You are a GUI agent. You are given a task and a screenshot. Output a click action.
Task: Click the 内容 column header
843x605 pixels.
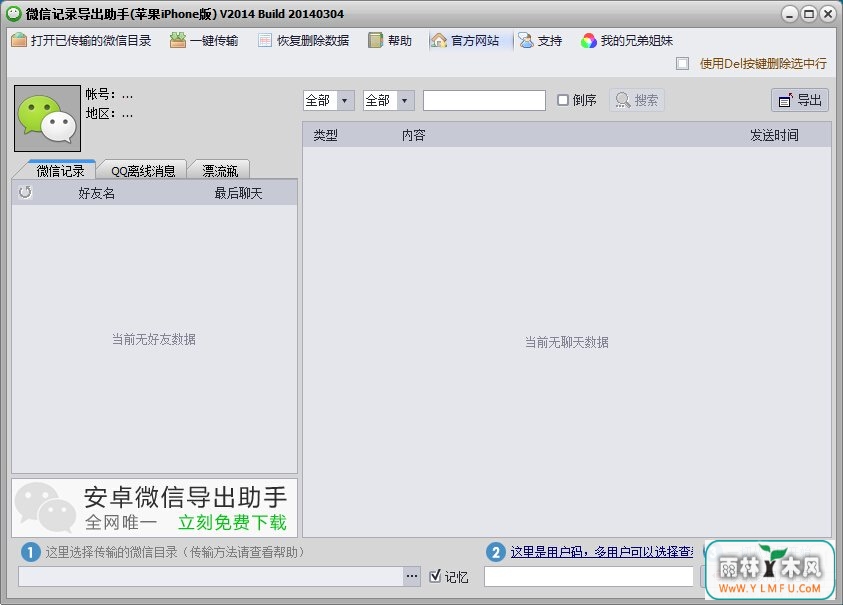click(x=414, y=135)
